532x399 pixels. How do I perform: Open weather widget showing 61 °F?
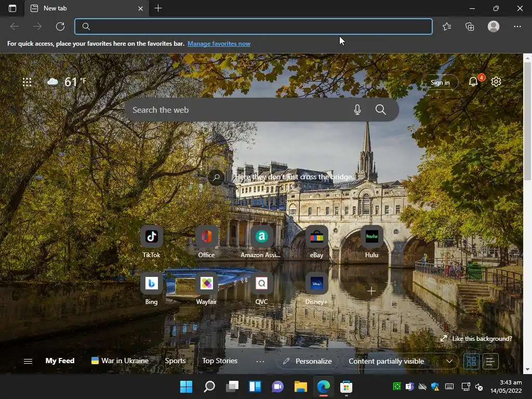point(67,82)
